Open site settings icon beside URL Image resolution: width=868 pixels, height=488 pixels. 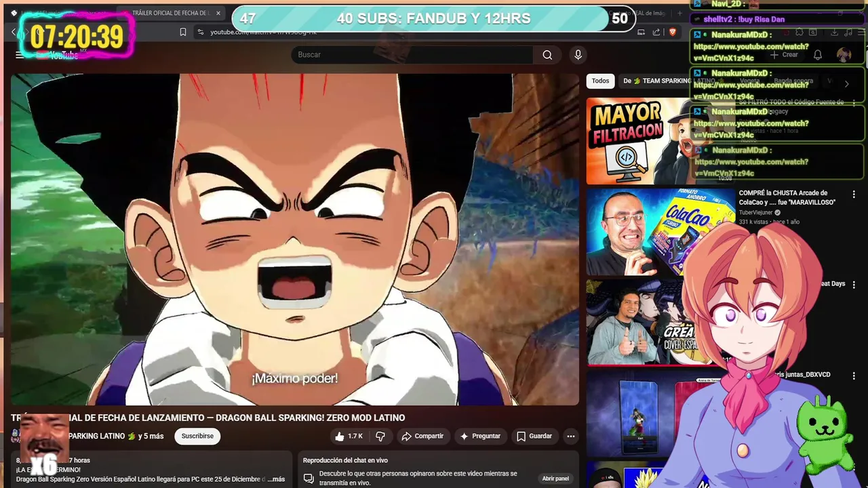(x=200, y=32)
